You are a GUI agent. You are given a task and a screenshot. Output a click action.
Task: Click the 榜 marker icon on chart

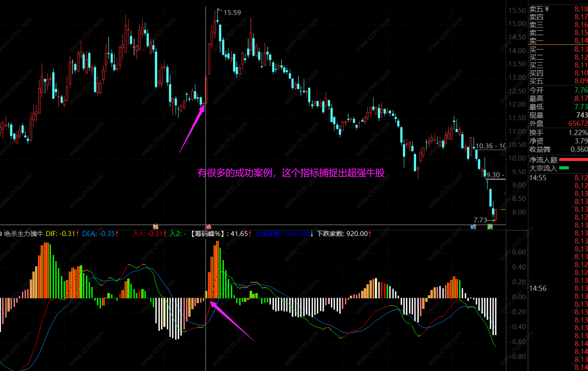pyautogui.click(x=155, y=227)
